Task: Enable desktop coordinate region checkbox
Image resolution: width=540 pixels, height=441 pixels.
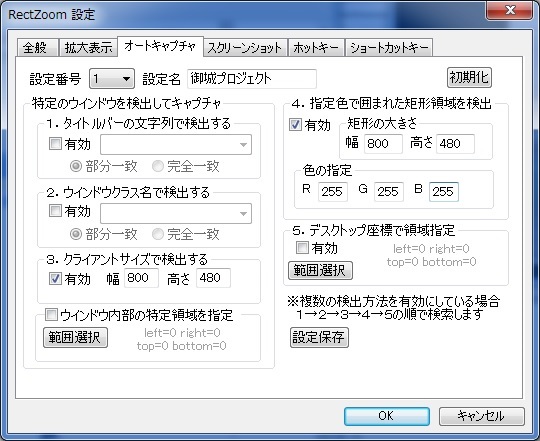Action: tap(302, 247)
